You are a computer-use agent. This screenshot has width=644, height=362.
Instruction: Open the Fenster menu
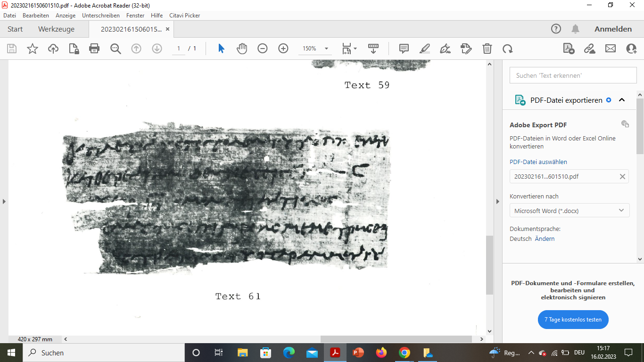[135, 16]
